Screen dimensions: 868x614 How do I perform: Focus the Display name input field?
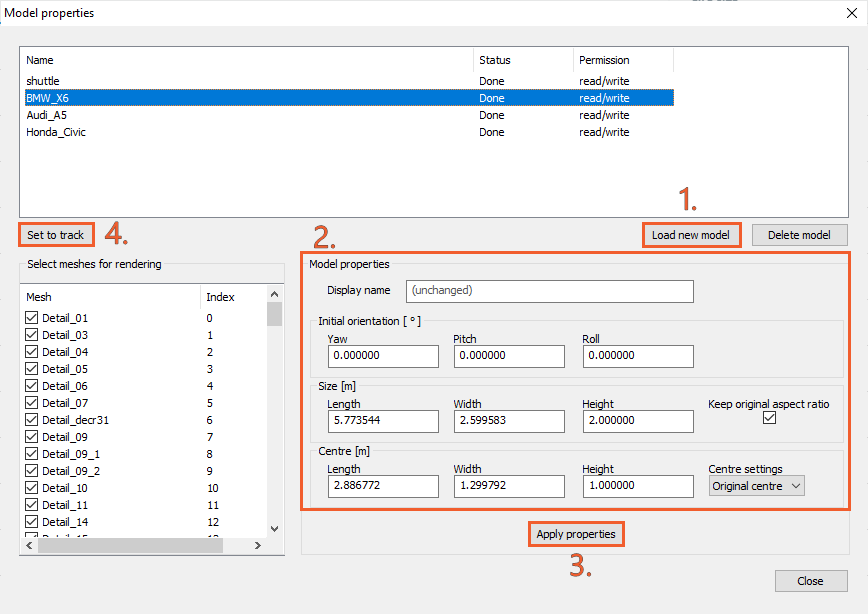tap(550, 291)
